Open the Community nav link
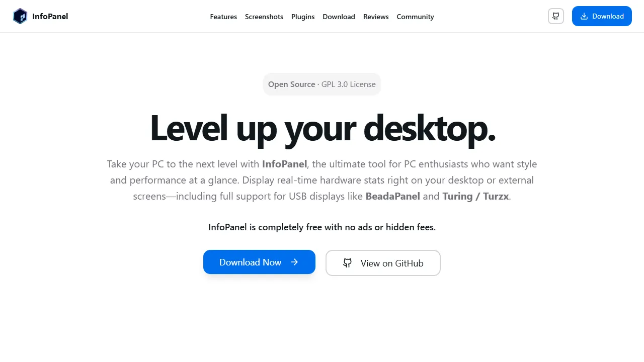This screenshot has width=644, height=362. [x=415, y=17]
